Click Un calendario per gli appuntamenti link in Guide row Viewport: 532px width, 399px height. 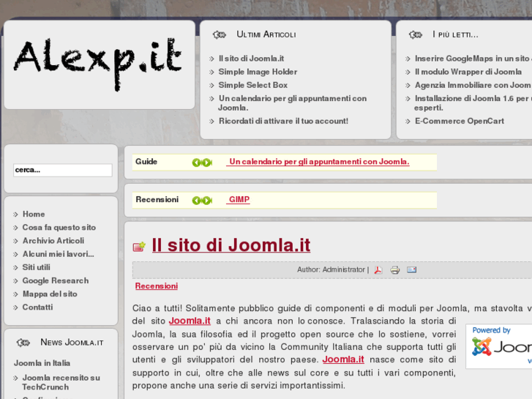coord(318,162)
